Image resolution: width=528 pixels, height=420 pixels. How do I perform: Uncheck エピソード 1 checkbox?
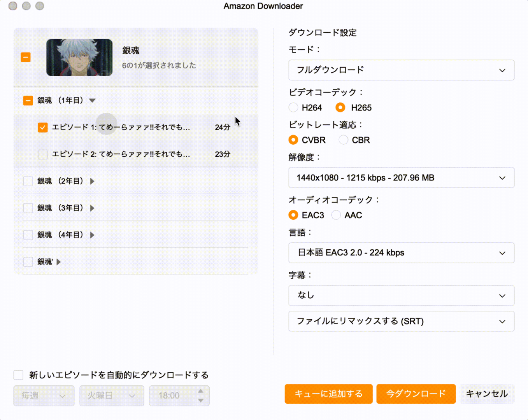tap(43, 128)
